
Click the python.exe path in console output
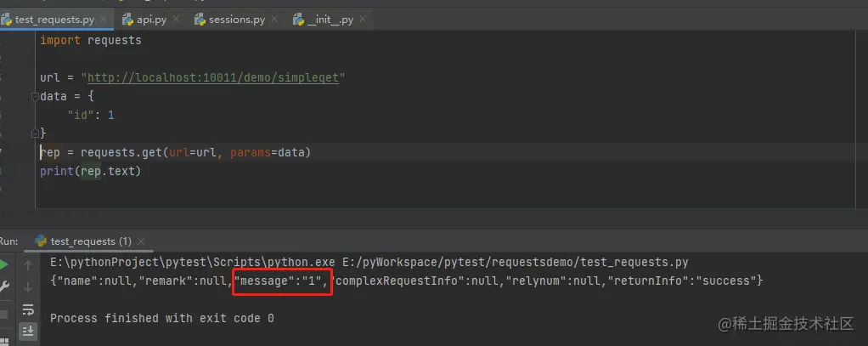pyautogui.click(x=193, y=263)
